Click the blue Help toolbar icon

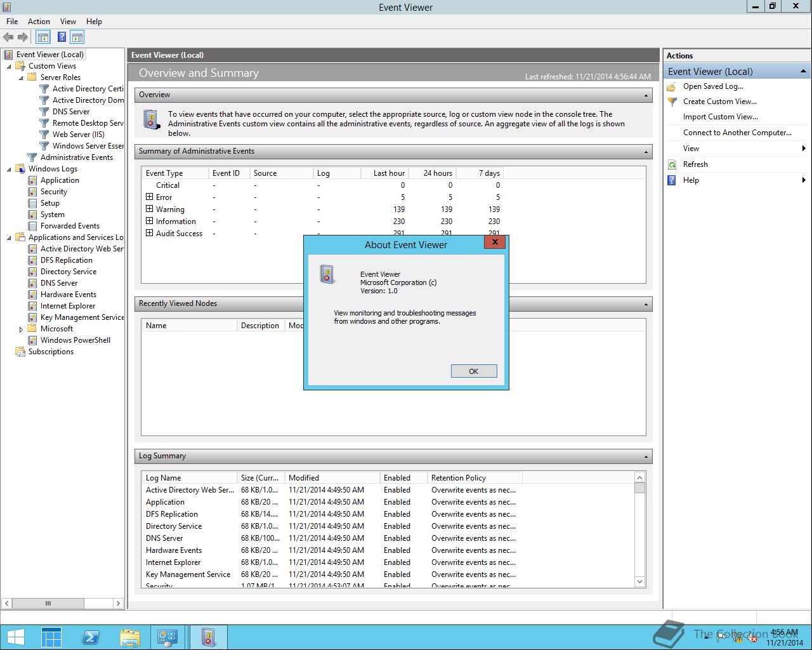(62, 37)
